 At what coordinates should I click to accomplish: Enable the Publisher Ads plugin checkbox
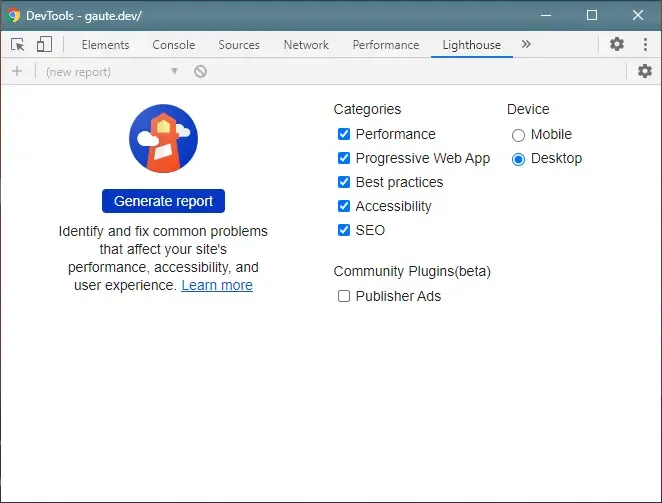point(344,296)
